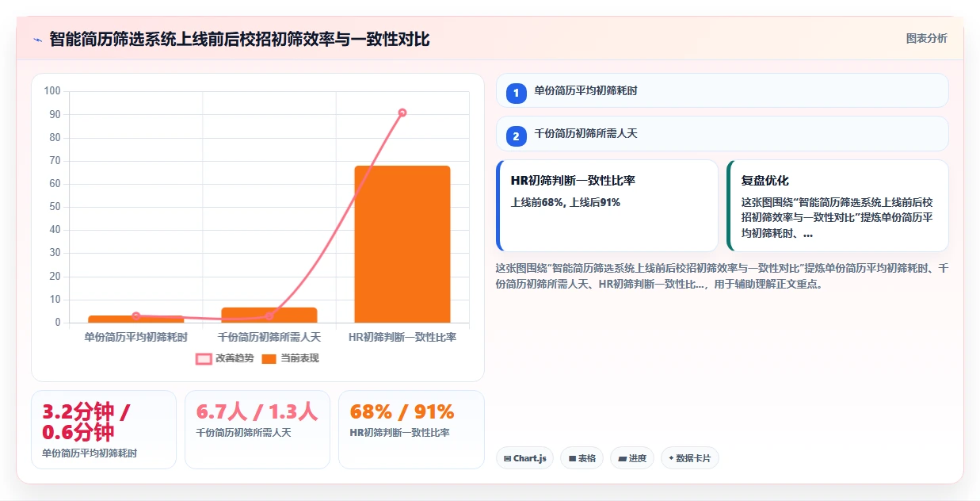Click the Chart.js tag
Image resolution: width=980 pixels, height=501 pixels.
click(x=524, y=458)
